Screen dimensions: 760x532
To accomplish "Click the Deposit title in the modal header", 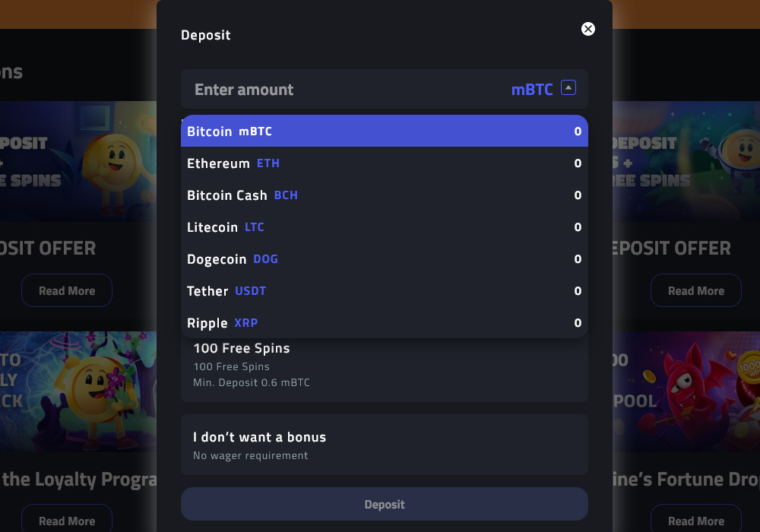I will pos(206,35).
